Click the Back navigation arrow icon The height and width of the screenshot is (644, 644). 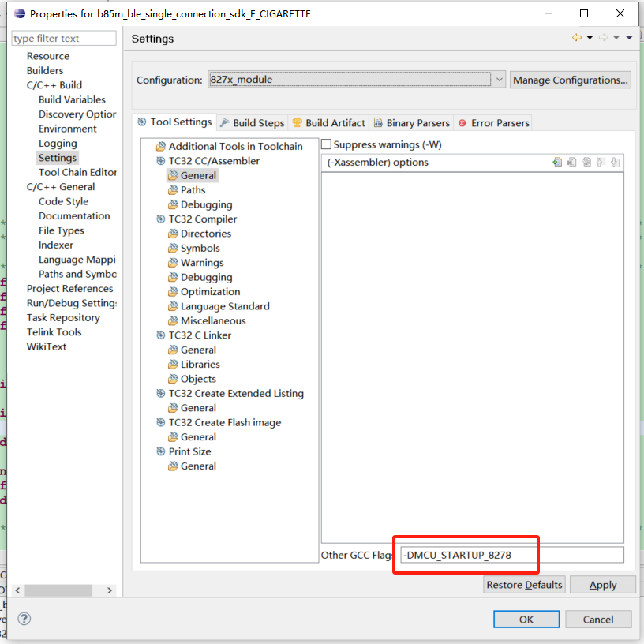click(576, 38)
